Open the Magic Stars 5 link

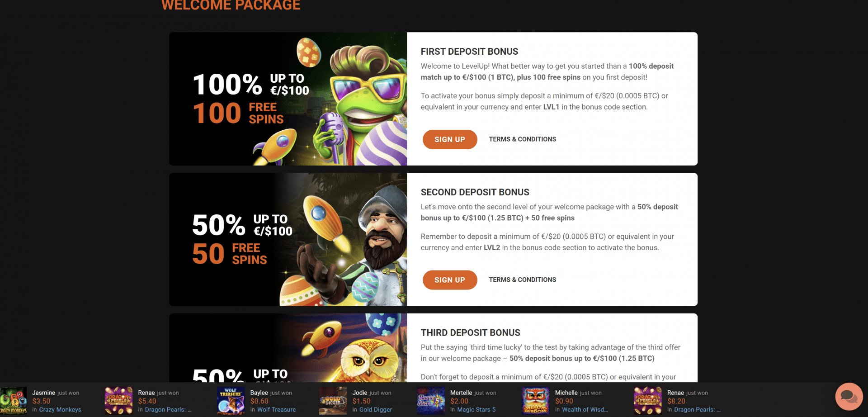tap(476, 410)
